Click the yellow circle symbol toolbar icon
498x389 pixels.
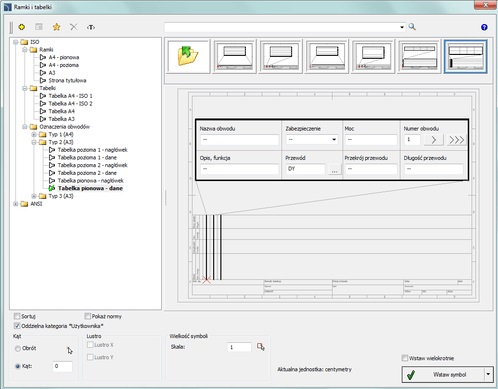pos(22,27)
